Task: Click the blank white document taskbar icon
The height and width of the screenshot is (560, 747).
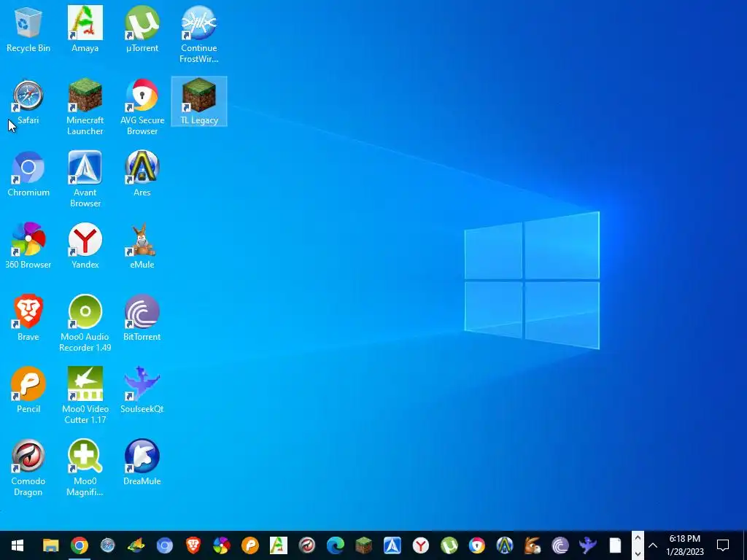Action: [615, 545]
